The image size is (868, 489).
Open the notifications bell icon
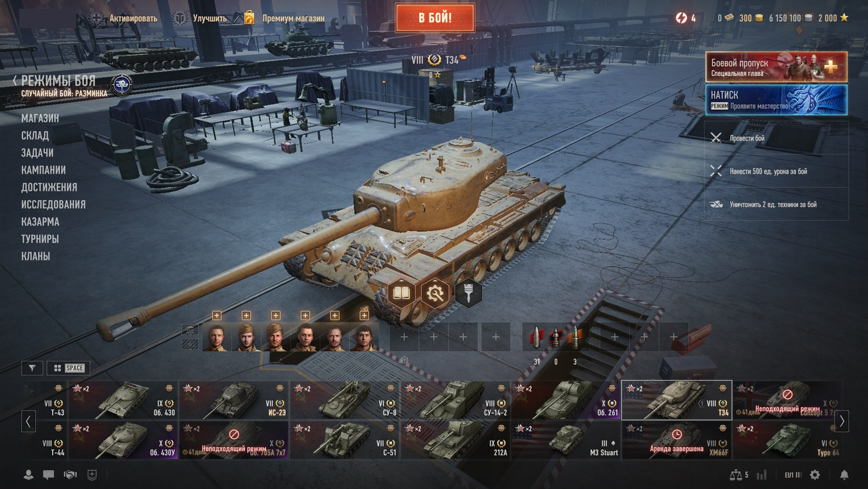pos(844,475)
